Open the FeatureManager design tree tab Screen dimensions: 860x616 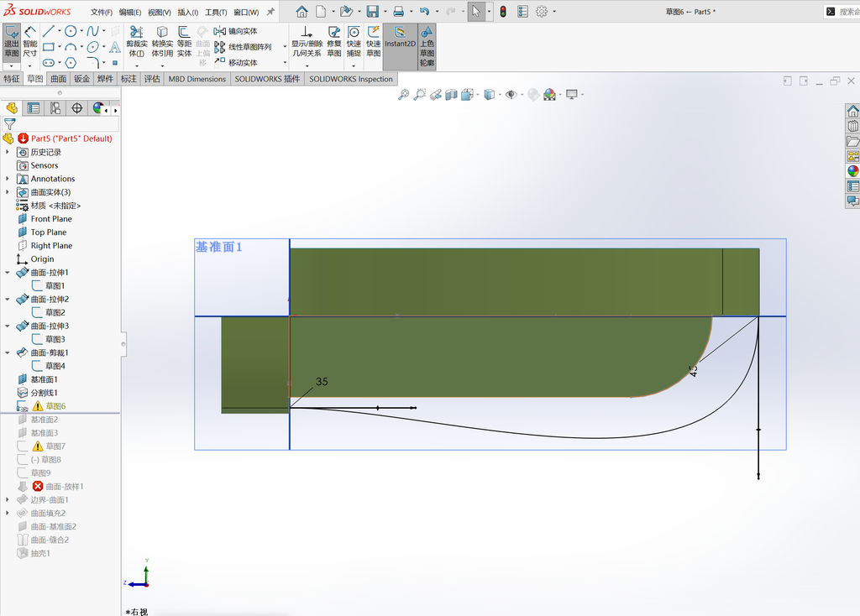[12, 108]
